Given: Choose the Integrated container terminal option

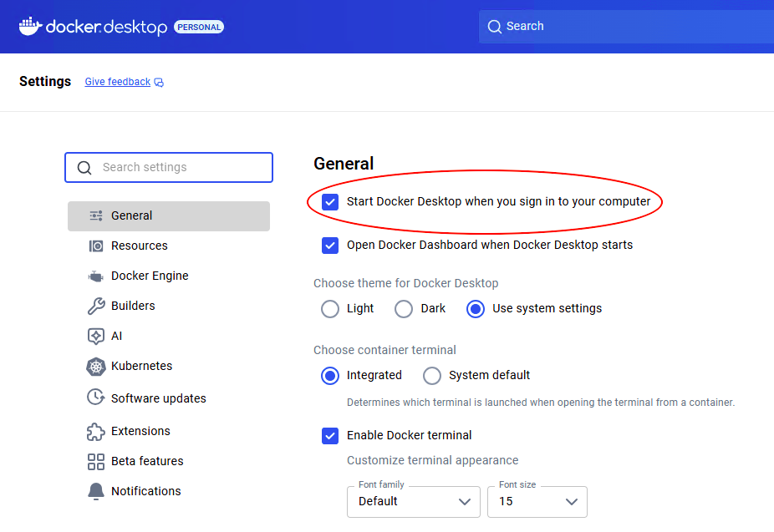Looking at the screenshot, I should [330, 376].
